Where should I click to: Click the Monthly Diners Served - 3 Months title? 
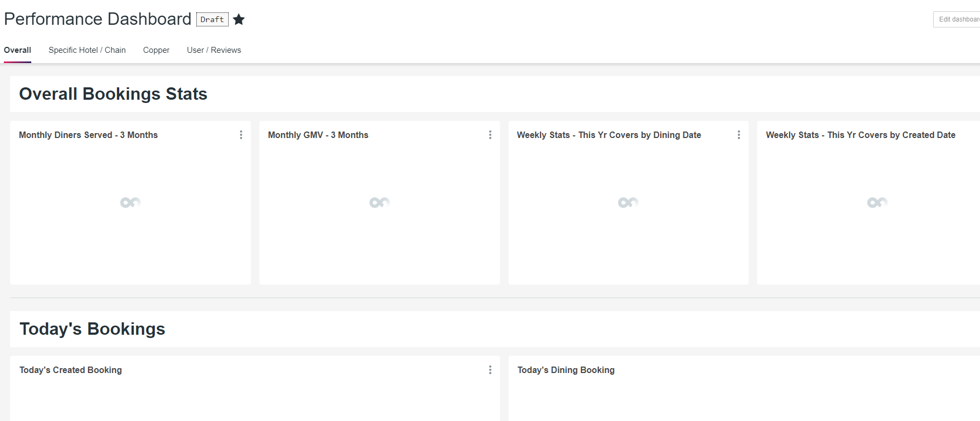(88, 135)
